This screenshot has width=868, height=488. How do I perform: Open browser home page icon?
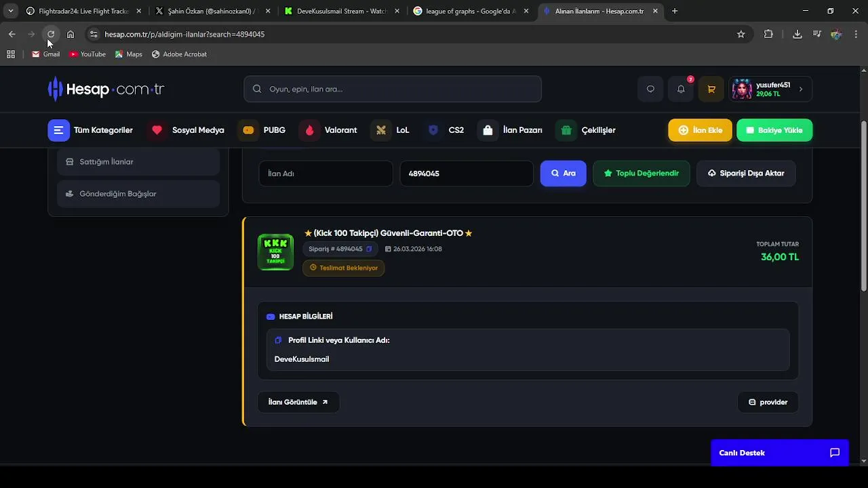[x=71, y=34]
